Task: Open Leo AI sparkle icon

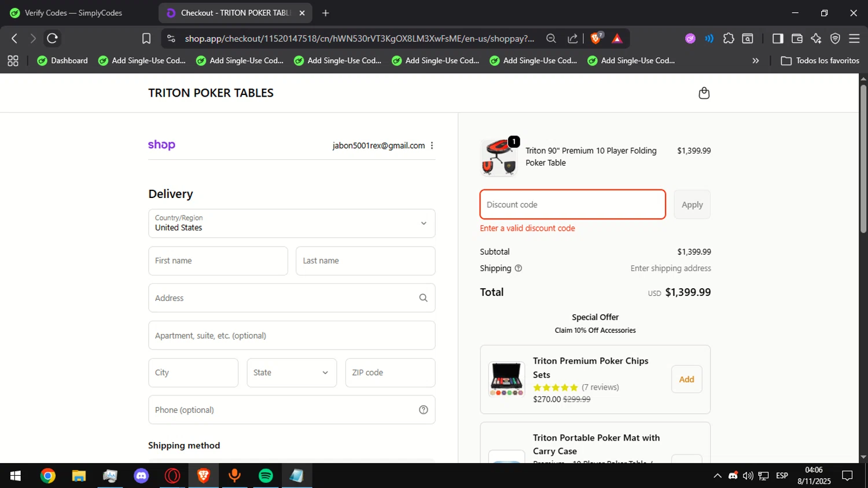Action: point(816,38)
